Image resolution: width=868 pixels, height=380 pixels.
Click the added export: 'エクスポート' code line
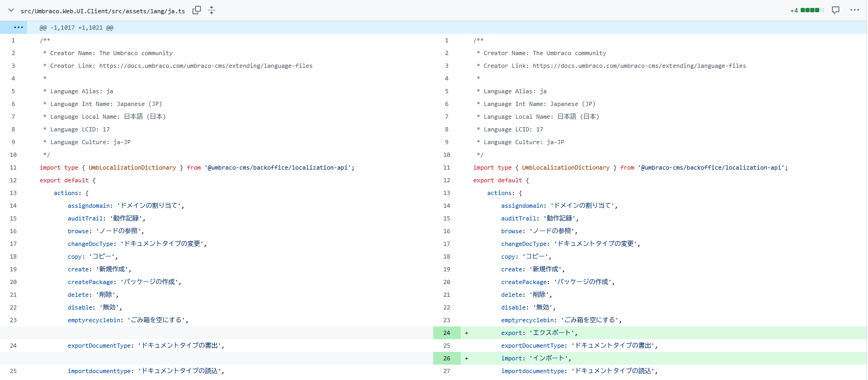[539, 333]
